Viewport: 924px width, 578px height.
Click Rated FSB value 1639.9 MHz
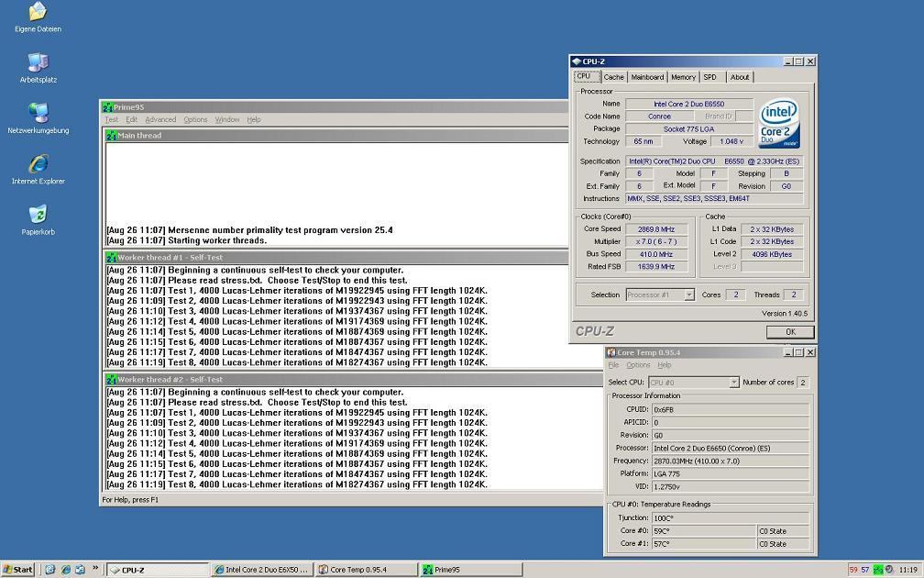pyautogui.click(x=656, y=267)
